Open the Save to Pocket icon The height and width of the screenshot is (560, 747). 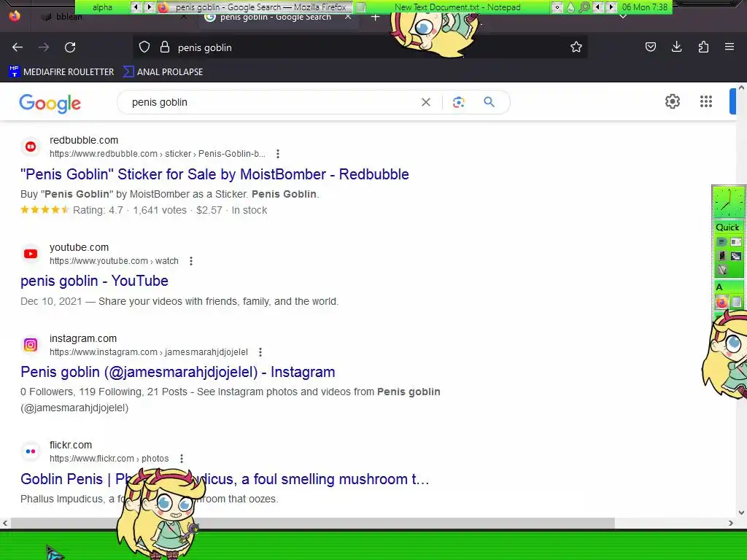[x=650, y=47]
